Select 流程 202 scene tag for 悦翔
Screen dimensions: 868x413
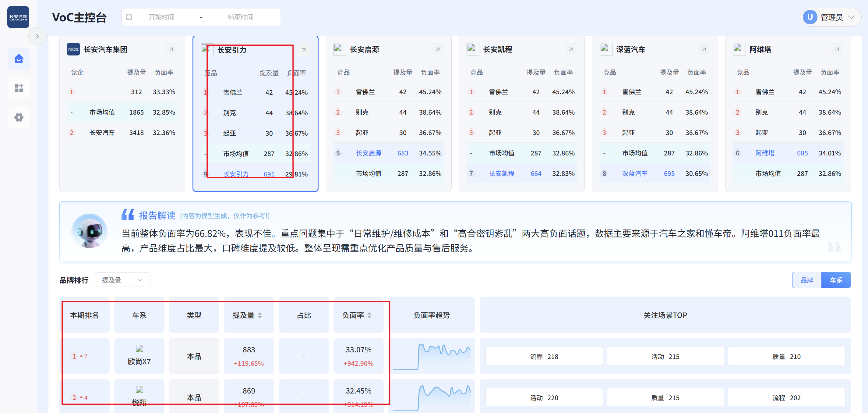pyautogui.click(x=786, y=397)
